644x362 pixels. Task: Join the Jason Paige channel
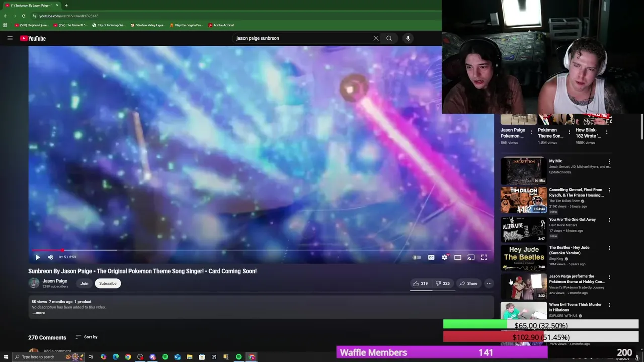pos(84,283)
